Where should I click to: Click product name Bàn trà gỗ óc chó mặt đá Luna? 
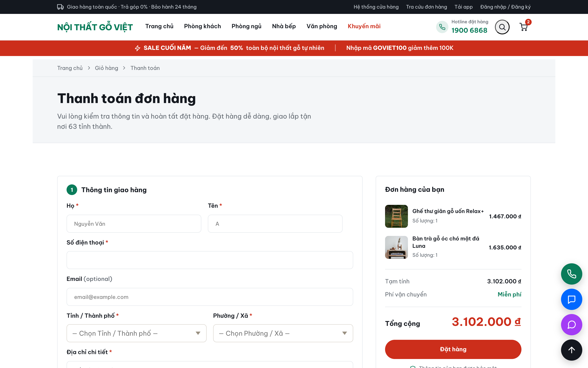click(x=446, y=242)
